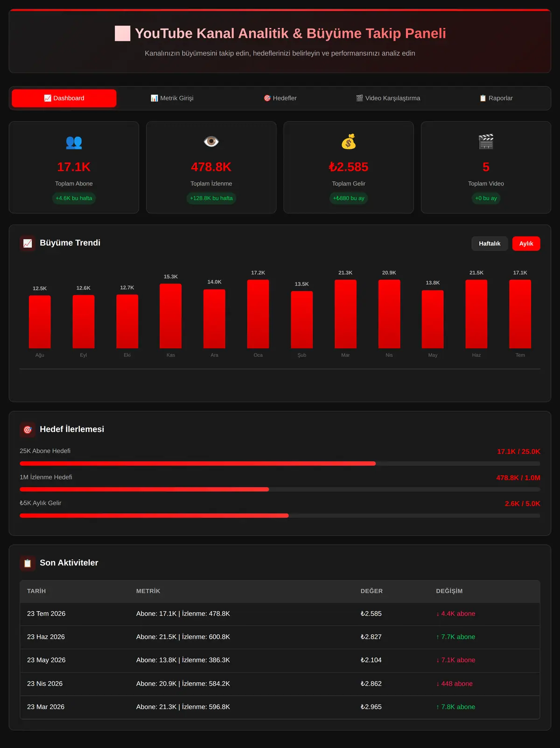This screenshot has width=560, height=748.
Task: Click the DEĞİŞİM column header
Action: [x=449, y=591]
